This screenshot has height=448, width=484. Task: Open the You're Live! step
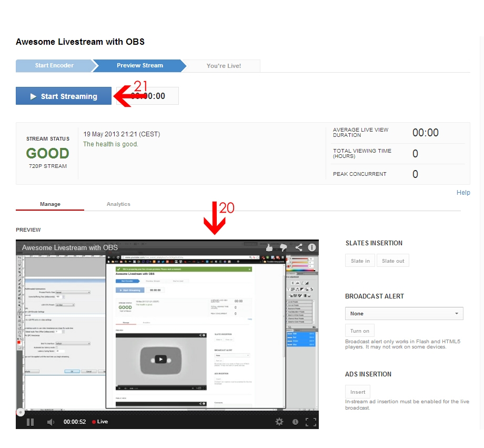224,66
